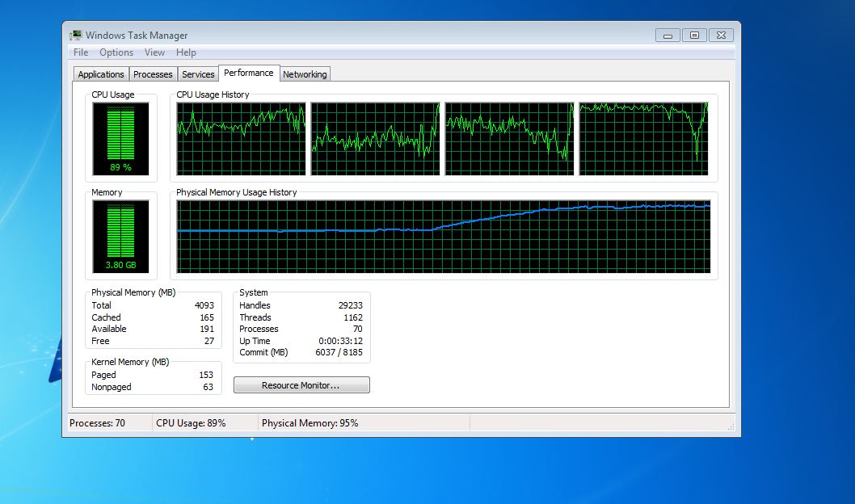Open the Options menu
855x504 pixels.
tap(116, 52)
